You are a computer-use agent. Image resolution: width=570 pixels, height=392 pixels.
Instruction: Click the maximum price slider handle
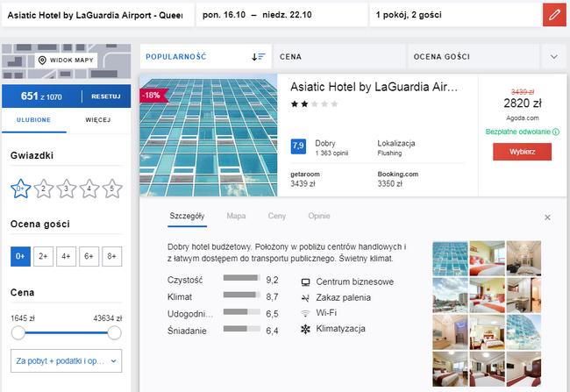pos(114,333)
